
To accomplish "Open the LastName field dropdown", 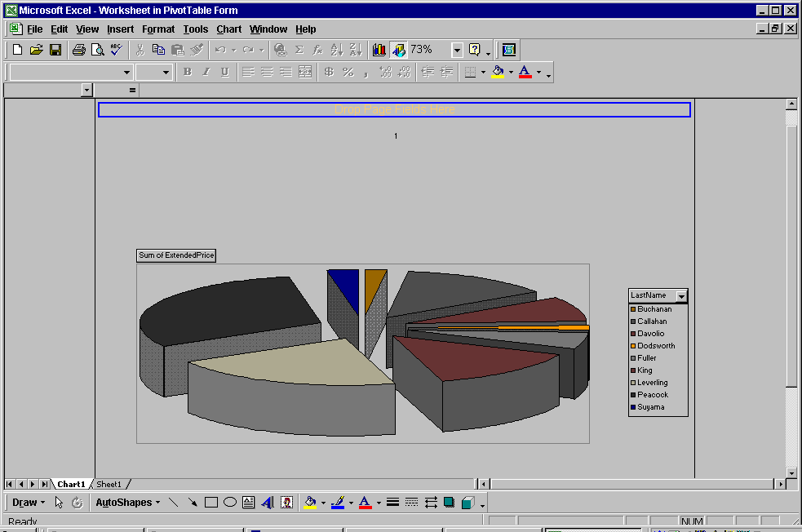I will coord(681,296).
